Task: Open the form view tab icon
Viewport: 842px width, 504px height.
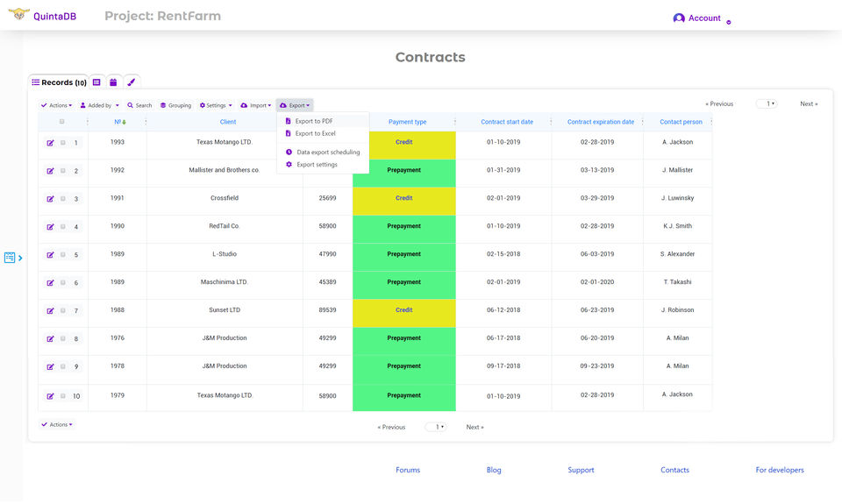Action: [x=96, y=82]
